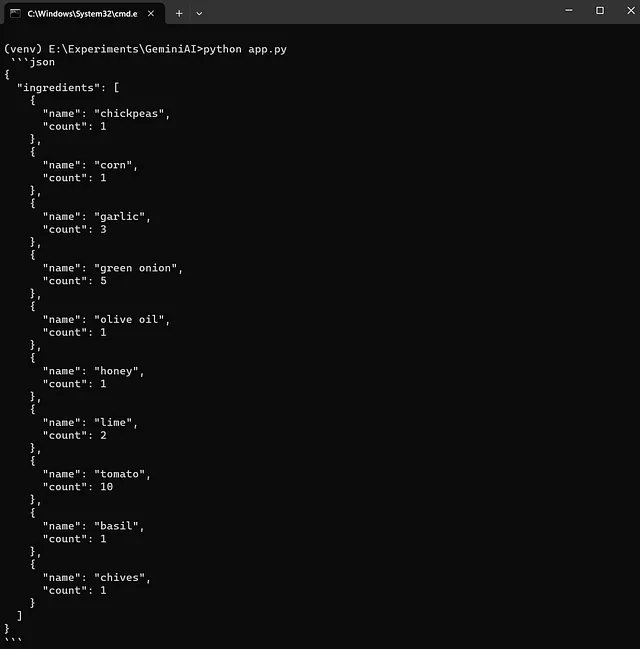Click the count 5 line under green onion

[x=75, y=281]
